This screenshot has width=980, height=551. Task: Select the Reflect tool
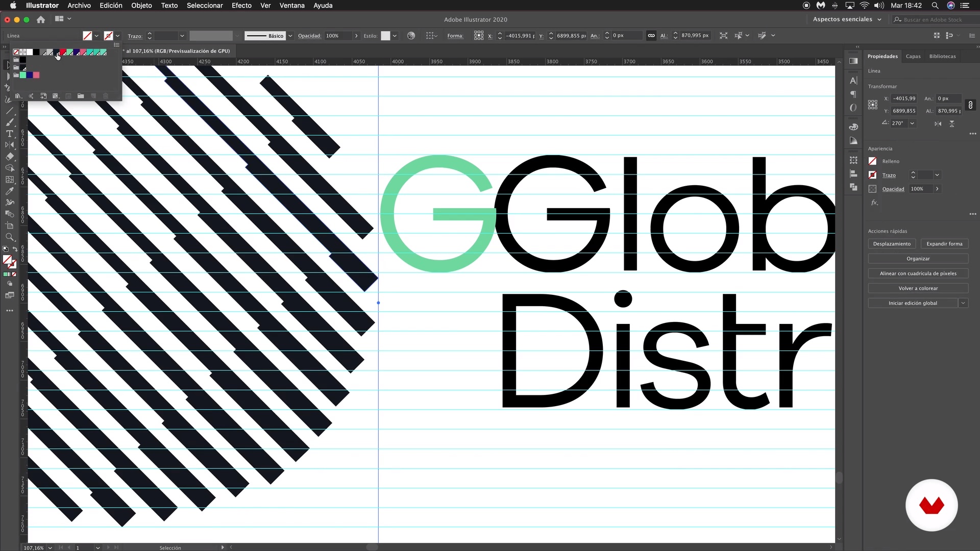[9, 145]
